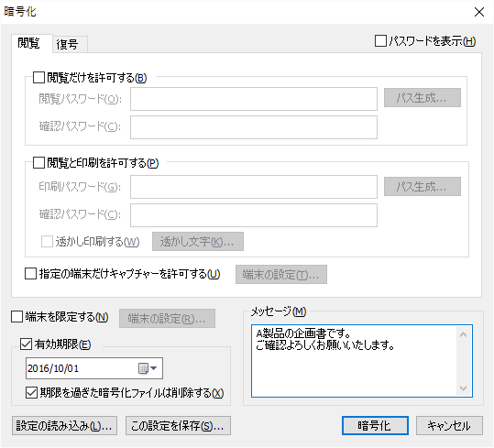Toggle パスワードを表示 checkbox
The height and width of the screenshot is (448, 494).
[x=380, y=41]
